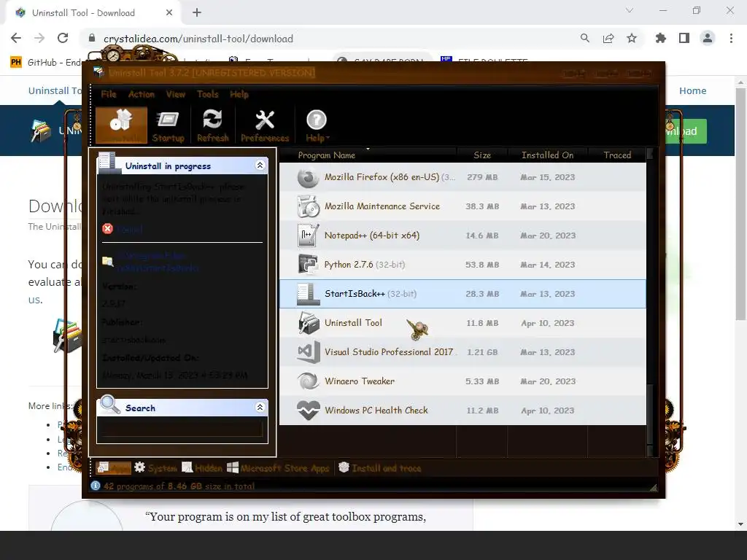The width and height of the screenshot is (747, 560).
Task: Sort the list by Size column
Action: 482,155
